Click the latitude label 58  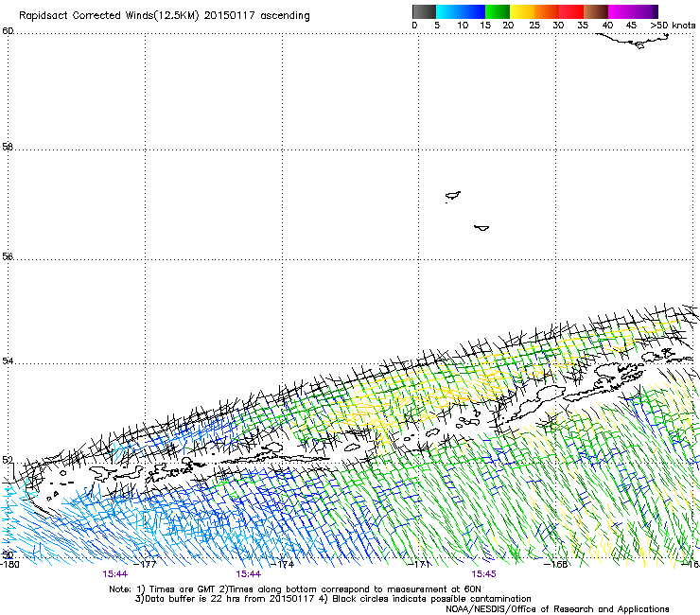click(x=8, y=147)
